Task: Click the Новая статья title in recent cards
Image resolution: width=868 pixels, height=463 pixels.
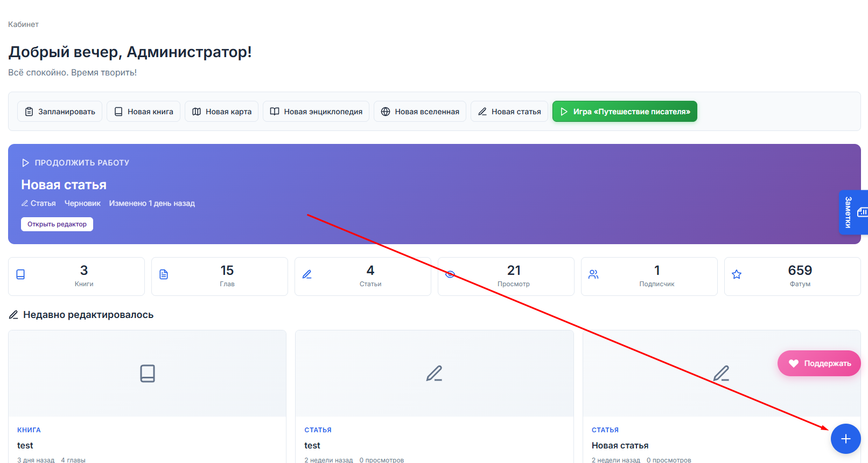Action: coord(620,446)
